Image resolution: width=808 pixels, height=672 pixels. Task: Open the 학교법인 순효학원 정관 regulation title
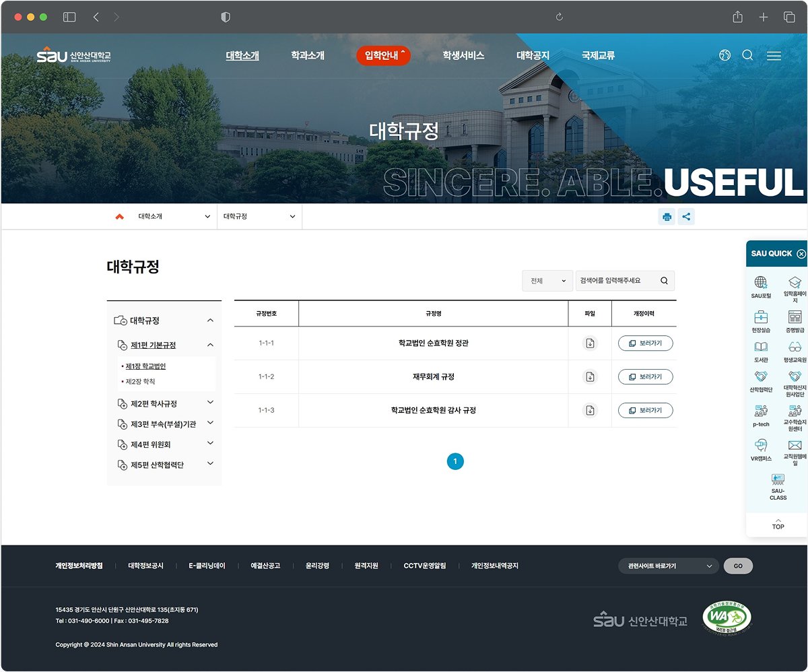click(x=434, y=343)
